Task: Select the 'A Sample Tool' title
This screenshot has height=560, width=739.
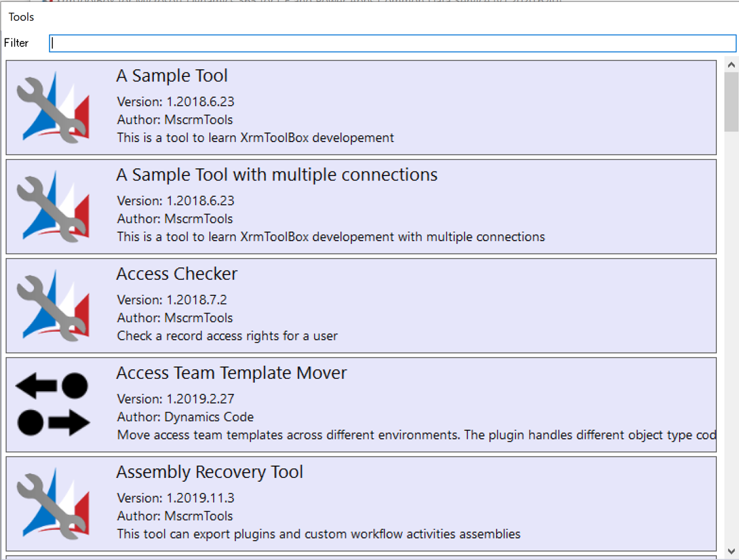Action: coord(172,76)
